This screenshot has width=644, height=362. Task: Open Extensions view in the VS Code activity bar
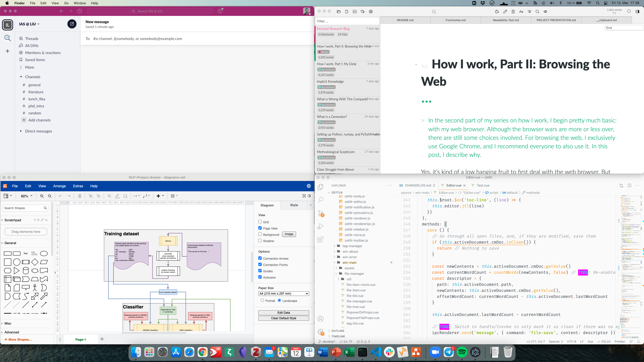click(x=320, y=239)
